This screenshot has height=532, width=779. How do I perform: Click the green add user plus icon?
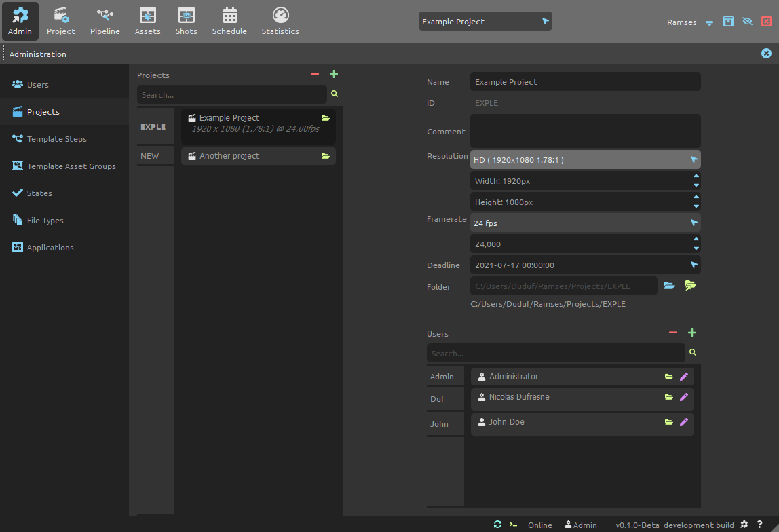[x=692, y=332]
